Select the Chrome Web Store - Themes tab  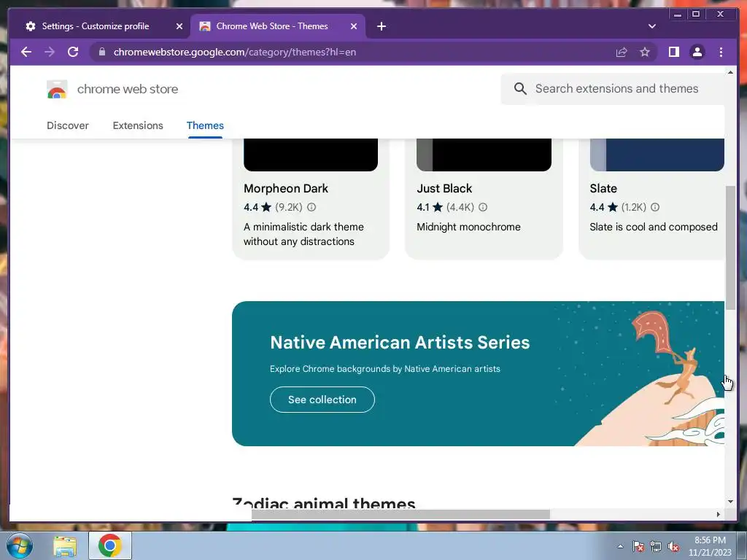[278, 26]
